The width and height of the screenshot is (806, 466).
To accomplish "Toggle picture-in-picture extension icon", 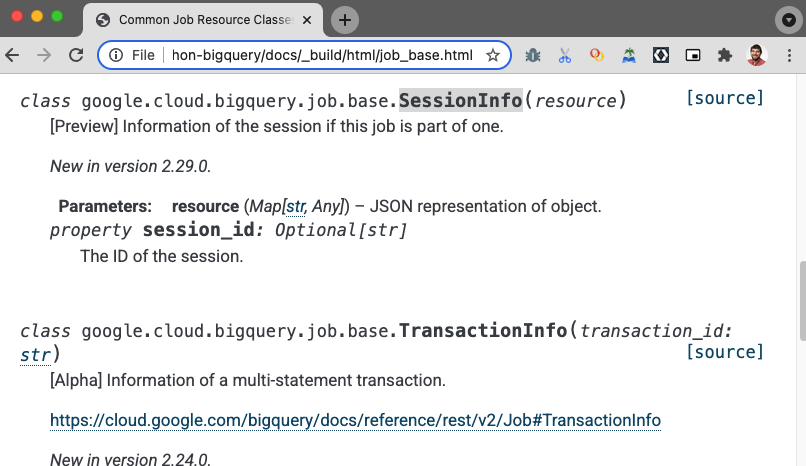I will click(x=693, y=55).
